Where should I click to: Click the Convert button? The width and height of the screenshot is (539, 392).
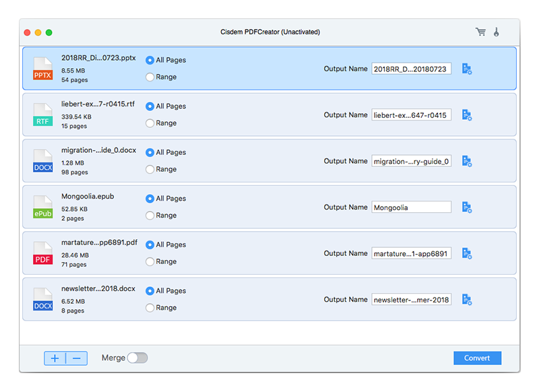coord(477,358)
